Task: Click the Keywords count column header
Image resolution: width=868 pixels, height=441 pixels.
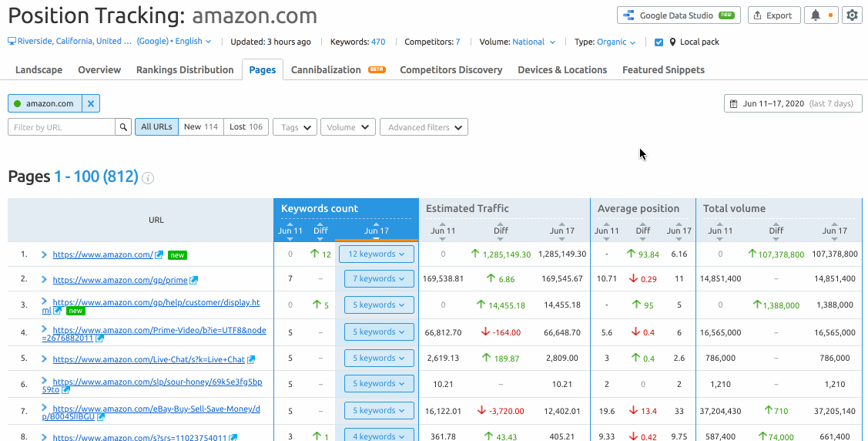Action: [x=320, y=208]
